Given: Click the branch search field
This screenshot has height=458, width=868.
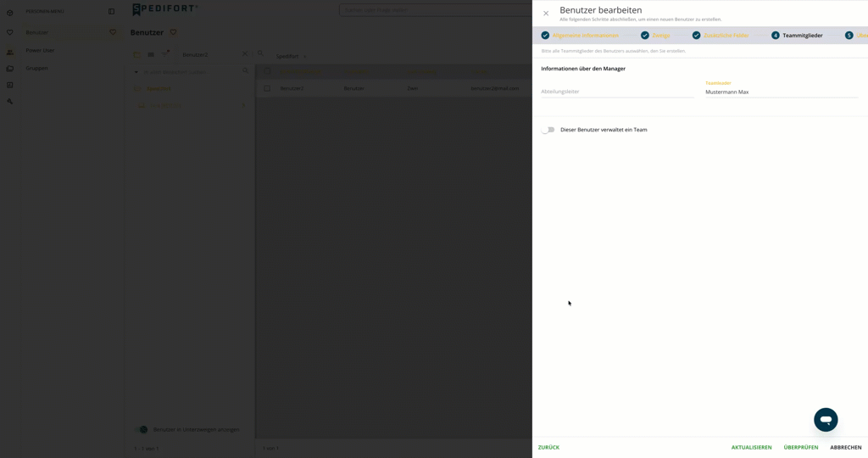Looking at the screenshot, I should [191, 72].
